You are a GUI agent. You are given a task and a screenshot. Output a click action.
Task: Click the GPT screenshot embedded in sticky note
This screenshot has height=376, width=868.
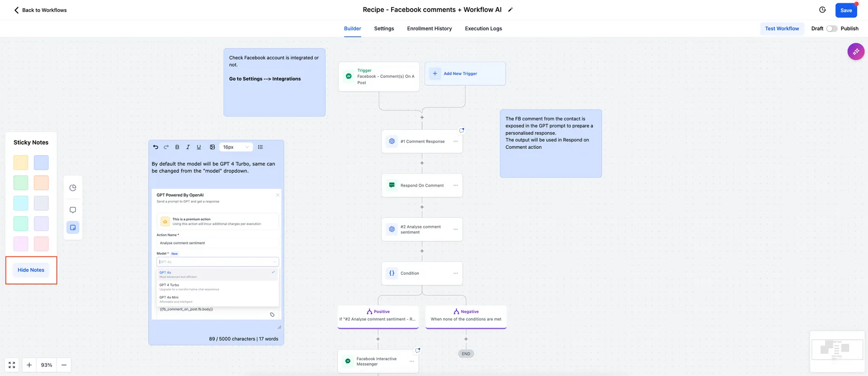216,254
